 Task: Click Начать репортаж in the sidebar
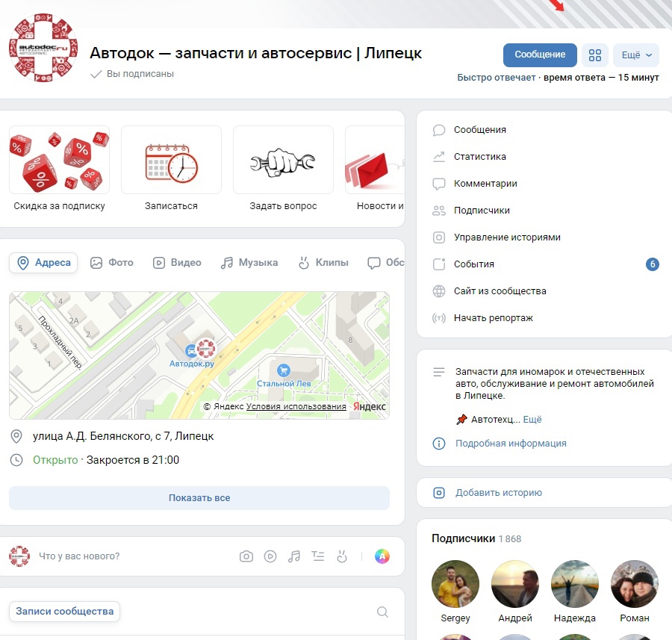click(x=544, y=318)
